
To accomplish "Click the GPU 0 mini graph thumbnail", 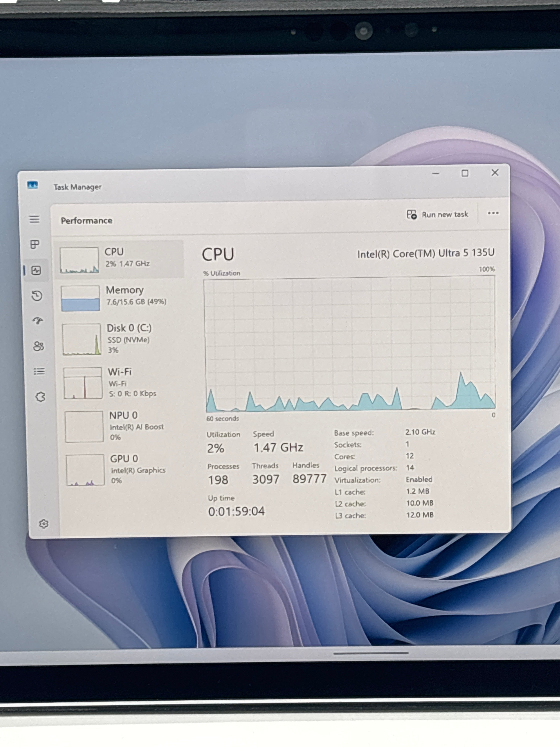I will click(x=85, y=470).
